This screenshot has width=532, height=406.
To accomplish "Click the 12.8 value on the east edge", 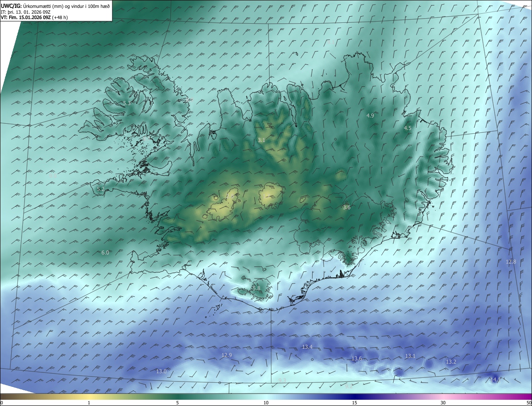I will tap(511, 262).
